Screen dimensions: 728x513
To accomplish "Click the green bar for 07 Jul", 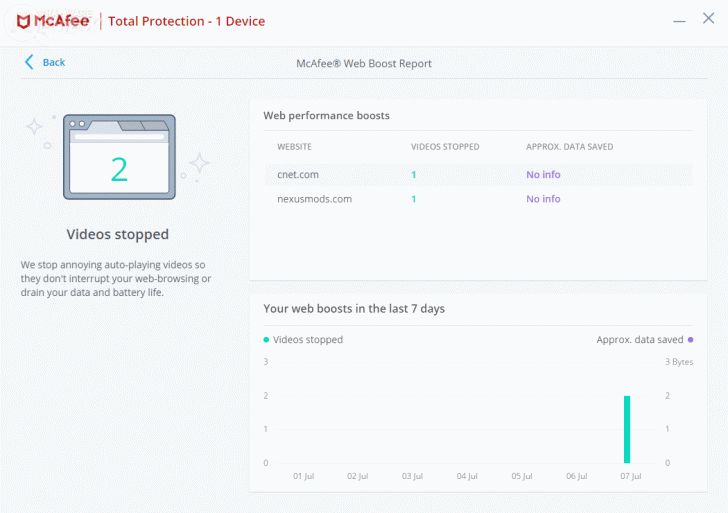I will (627, 429).
